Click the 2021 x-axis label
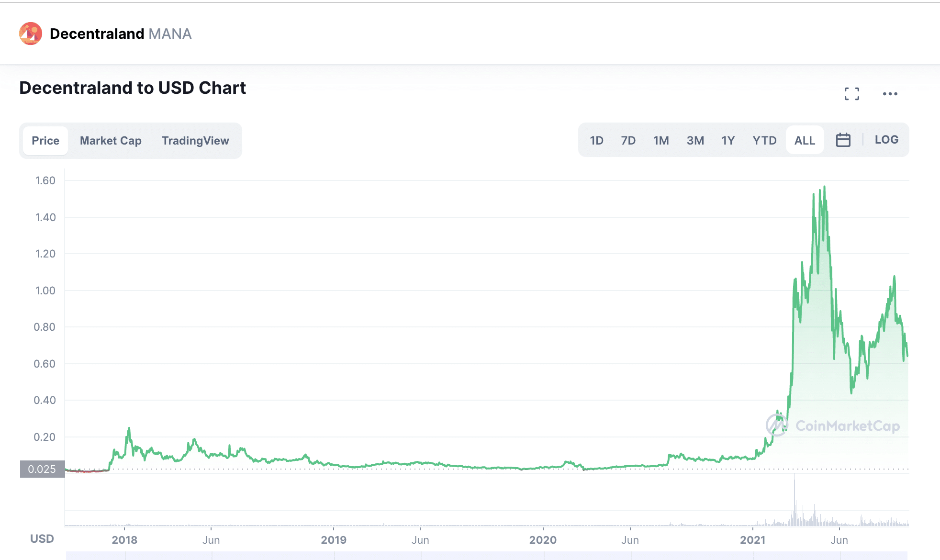Image resolution: width=940 pixels, height=560 pixels. click(x=753, y=540)
